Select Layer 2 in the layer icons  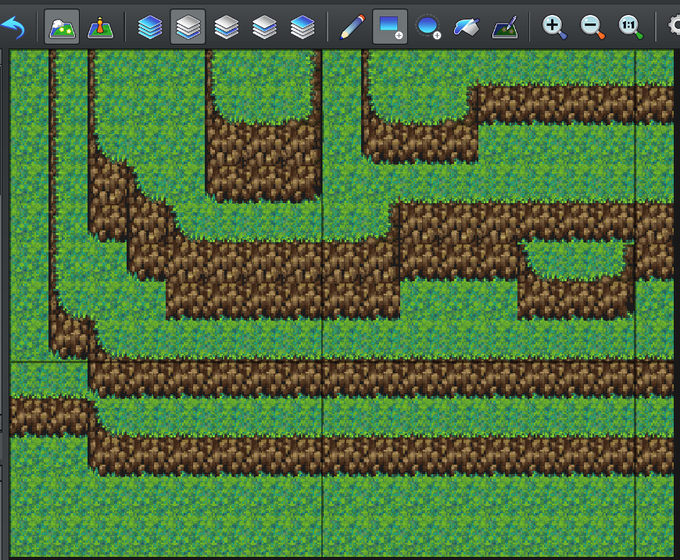coord(226,27)
